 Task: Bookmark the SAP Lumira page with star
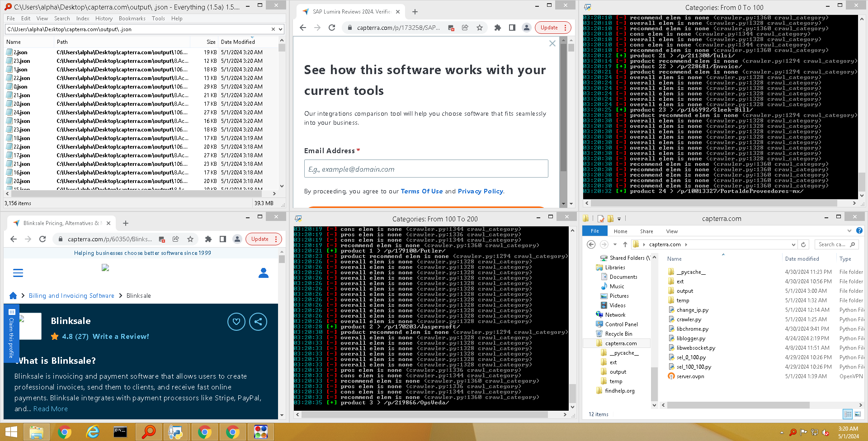[480, 28]
